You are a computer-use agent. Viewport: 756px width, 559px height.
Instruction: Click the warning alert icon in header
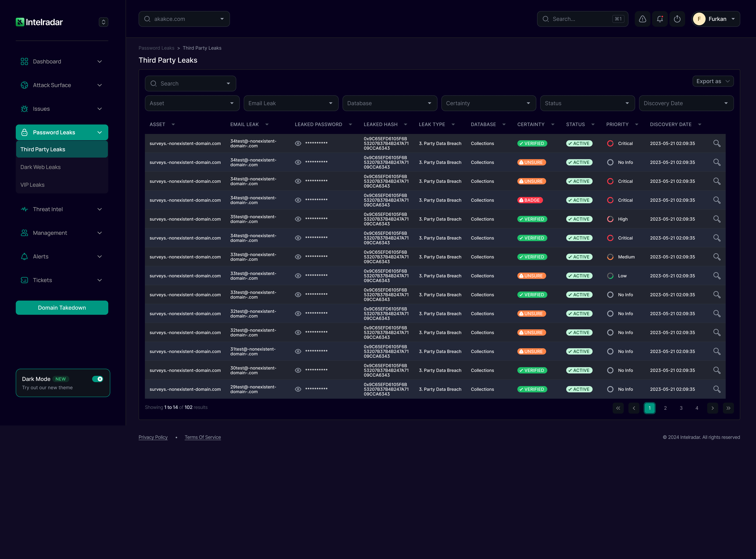point(642,19)
